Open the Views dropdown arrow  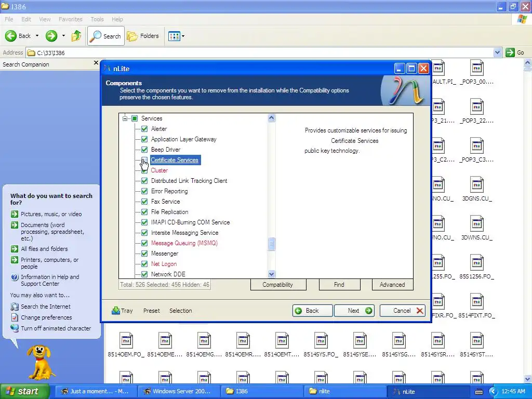pos(183,36)
